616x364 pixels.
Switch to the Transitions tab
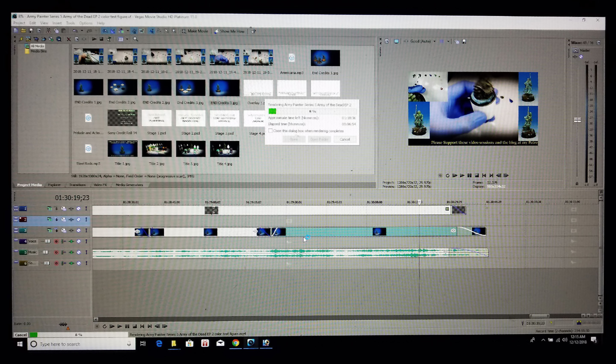77,185
